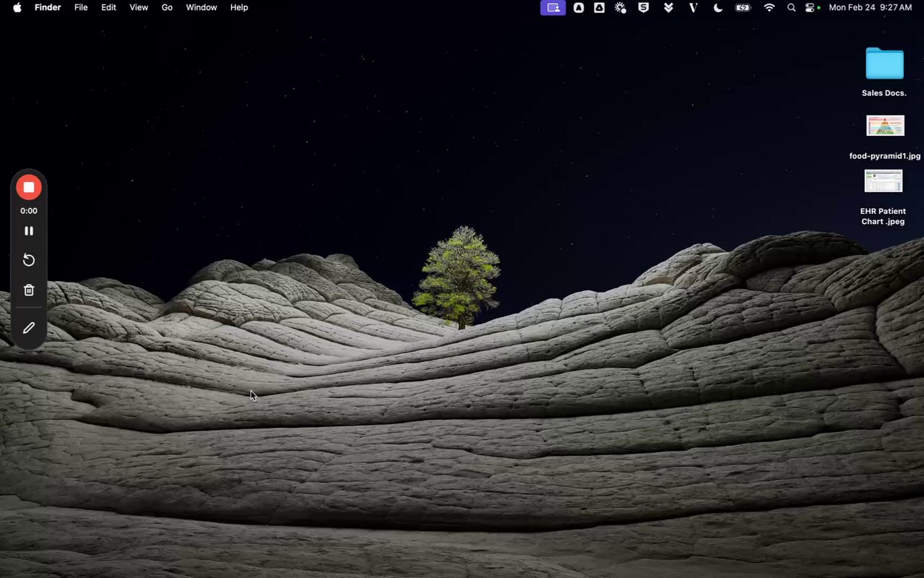Delete the recording with trash icon
Viewport: 924px width, 578px height.
point(29,290)
